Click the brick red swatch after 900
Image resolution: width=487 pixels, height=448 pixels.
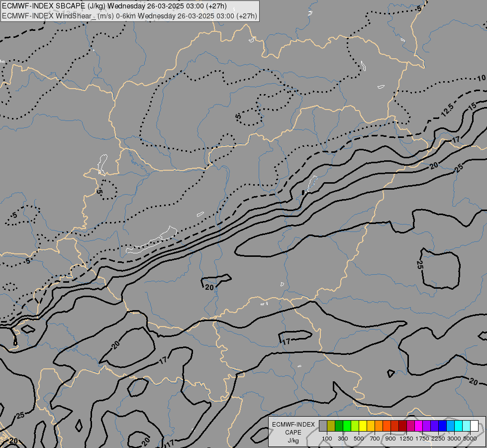tap(395, 426)
